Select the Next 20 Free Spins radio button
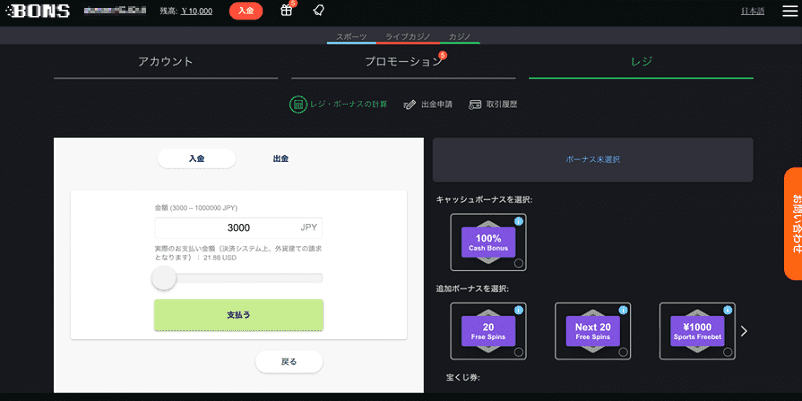This screenshot has height=401, width=802. 623,352
